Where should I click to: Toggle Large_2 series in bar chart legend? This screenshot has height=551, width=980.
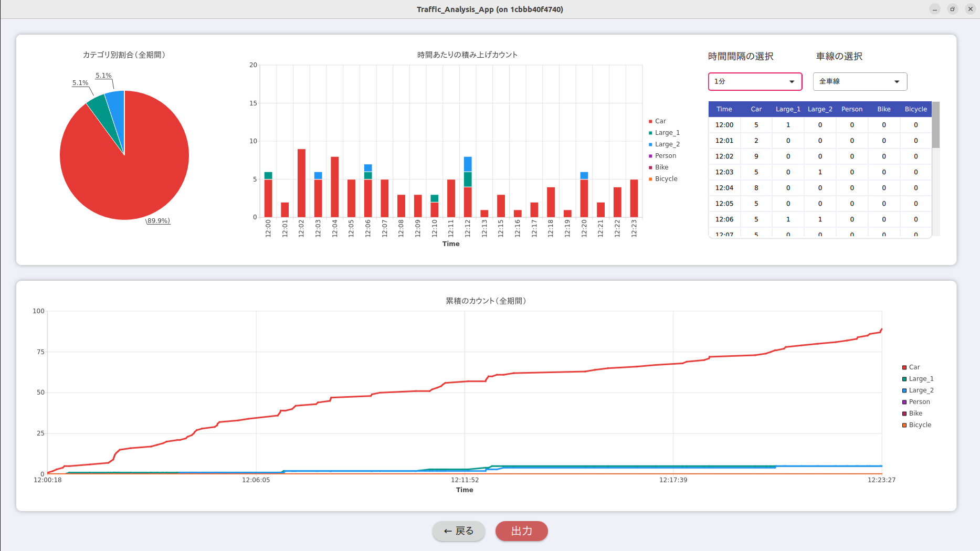pos(664,144)
